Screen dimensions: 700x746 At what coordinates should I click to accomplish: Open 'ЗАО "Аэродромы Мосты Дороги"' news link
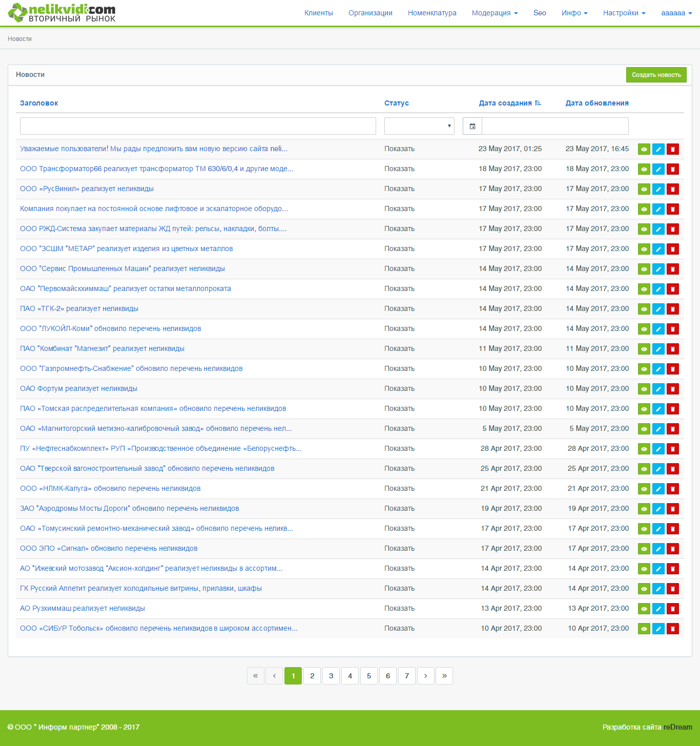click(129, 508)
